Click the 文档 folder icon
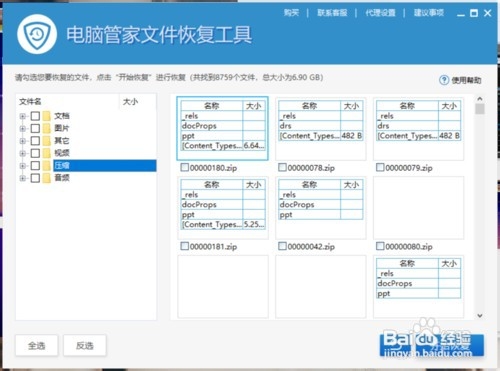 (47, 116)
